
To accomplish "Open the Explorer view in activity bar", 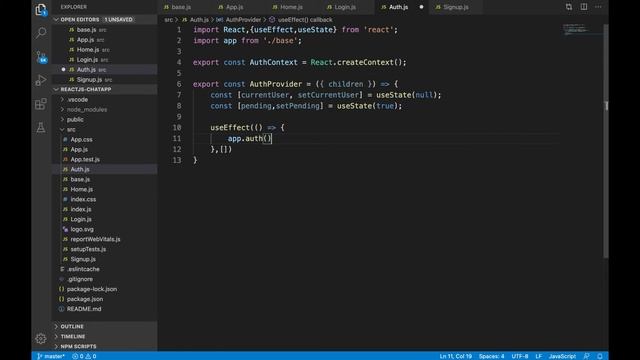I will (41, 9).
